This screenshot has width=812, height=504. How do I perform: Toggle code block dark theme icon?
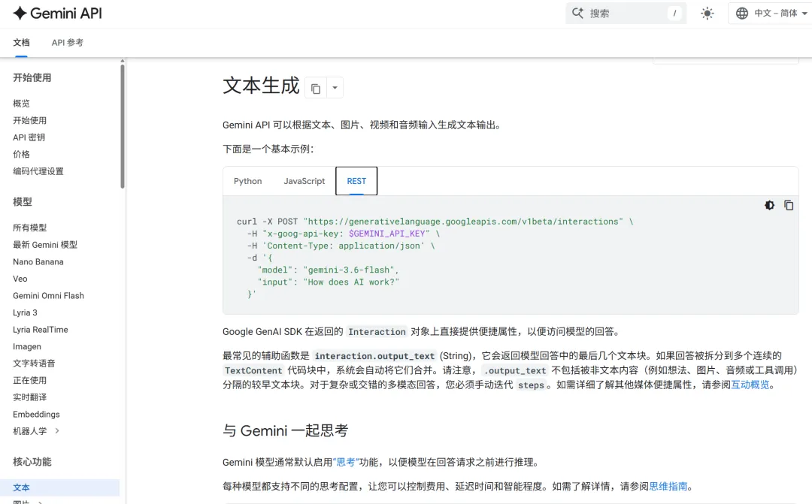pyautogui.click(x=770, y=205)
